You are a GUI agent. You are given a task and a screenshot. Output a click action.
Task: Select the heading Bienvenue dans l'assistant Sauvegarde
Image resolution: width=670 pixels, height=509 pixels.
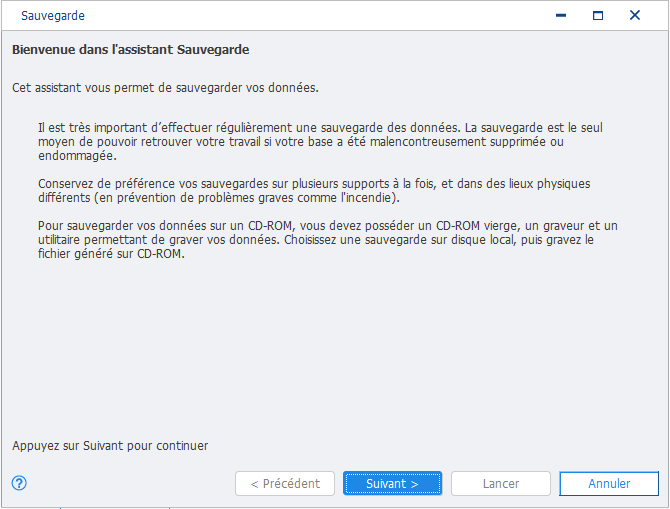[x=130, y=50]
